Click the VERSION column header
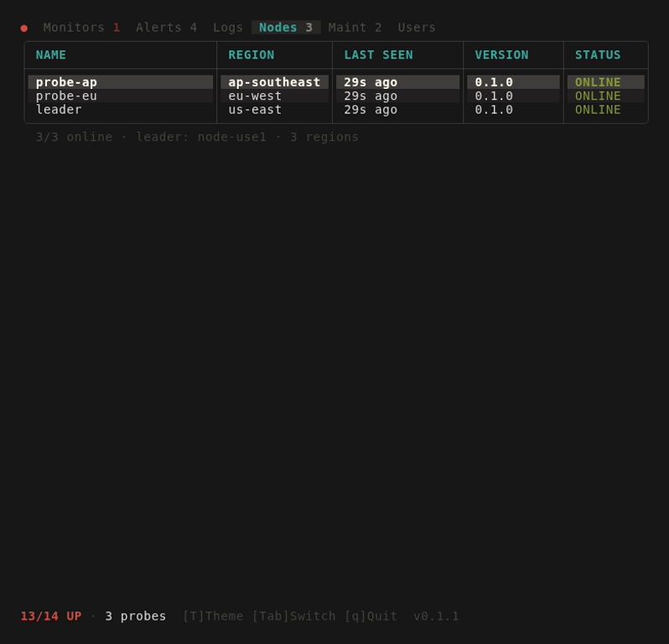This screenshot has height=644, width=669. coord(501,55)
